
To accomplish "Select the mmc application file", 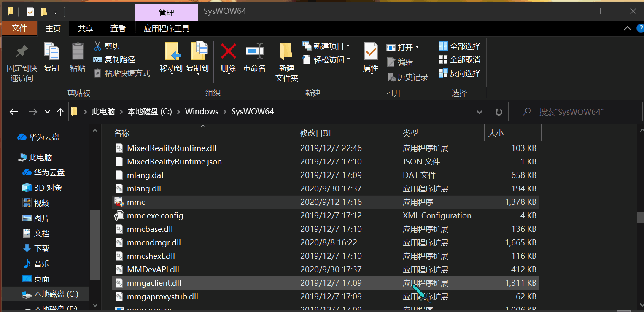I will click(325, 202).
